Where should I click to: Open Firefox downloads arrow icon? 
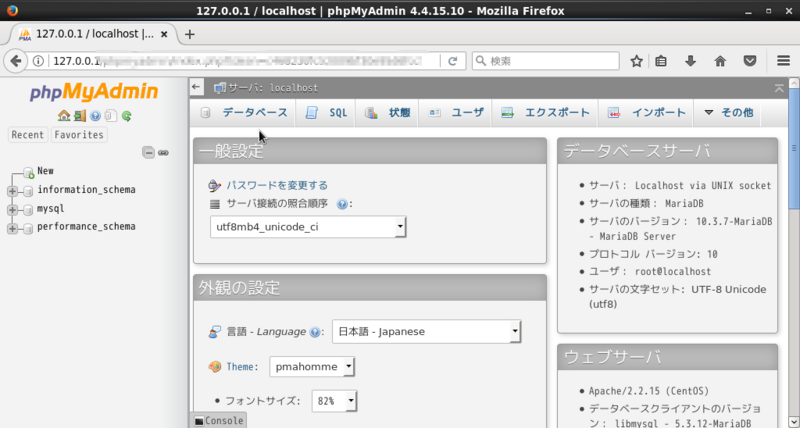(x=690, y=61)
